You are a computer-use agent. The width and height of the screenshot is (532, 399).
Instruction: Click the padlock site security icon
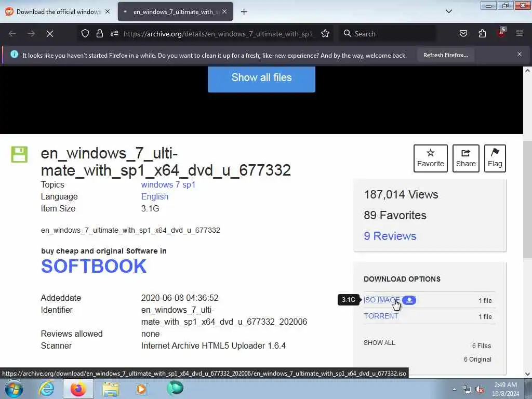(99, 34)
